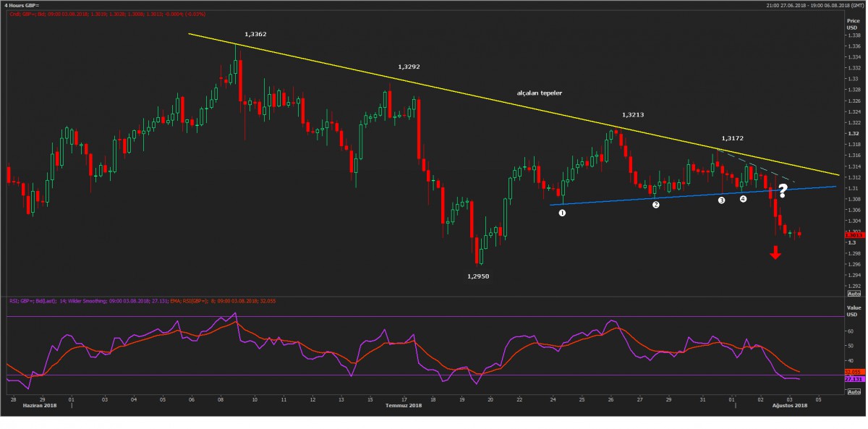
Task: Select the white question mark annotation
Action: [x=783, y=192]
